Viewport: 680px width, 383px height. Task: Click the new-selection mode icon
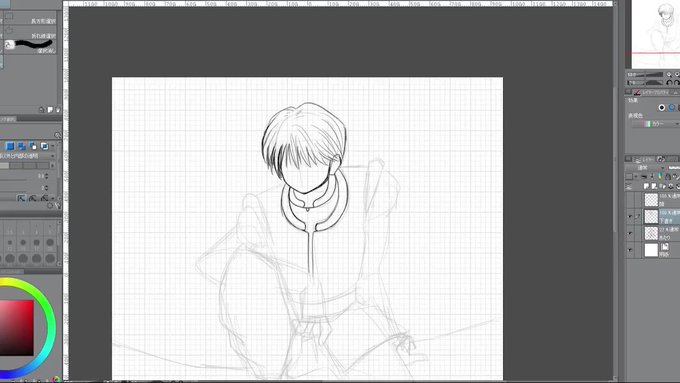[10, 146]
